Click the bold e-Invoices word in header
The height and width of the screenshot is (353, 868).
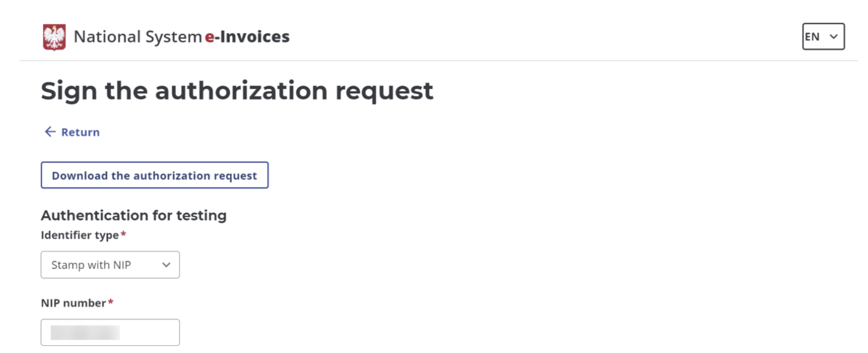(247, 37)
